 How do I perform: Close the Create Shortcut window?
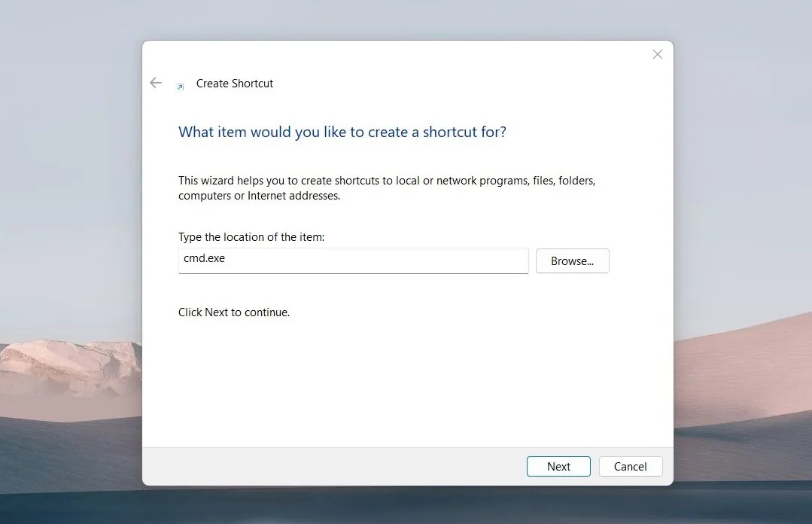(657, 53)
